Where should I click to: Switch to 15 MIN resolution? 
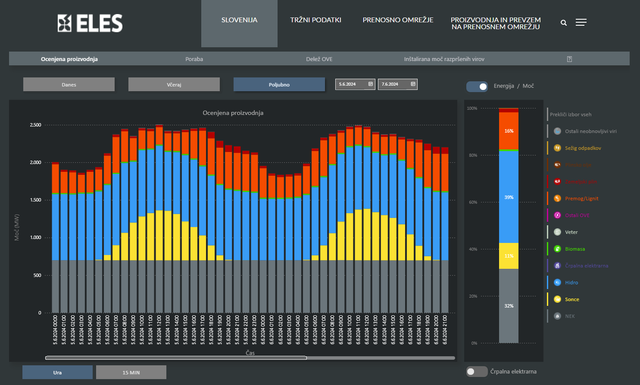[131, 372]
